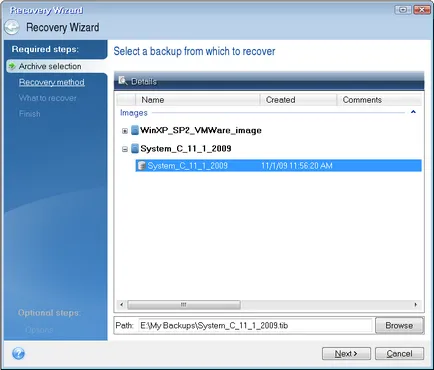Viewport: 434px width, 370px height.
Task: Open the help question mark icon
Action: click(18, 353)
